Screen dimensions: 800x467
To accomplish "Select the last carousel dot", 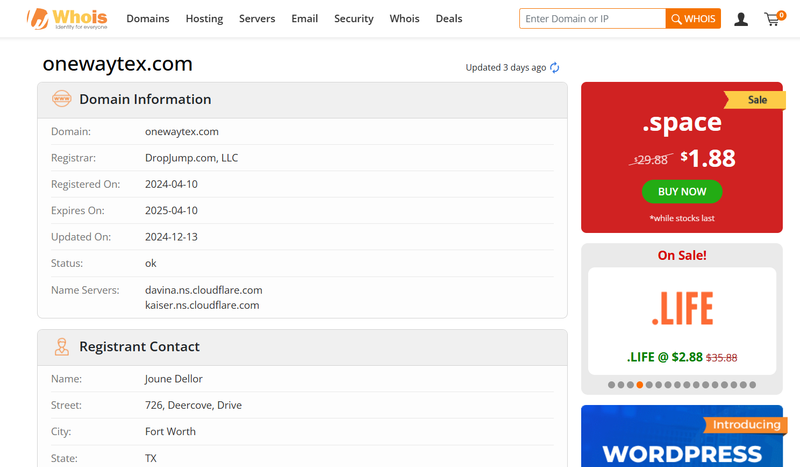I will click(753, 385).
